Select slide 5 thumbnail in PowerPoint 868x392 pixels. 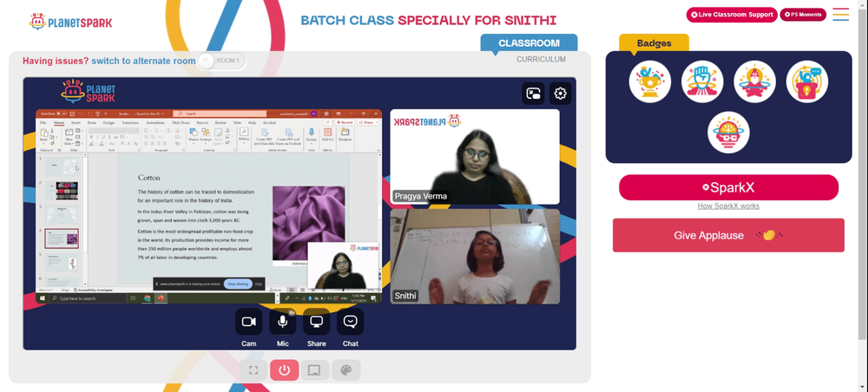62,263
